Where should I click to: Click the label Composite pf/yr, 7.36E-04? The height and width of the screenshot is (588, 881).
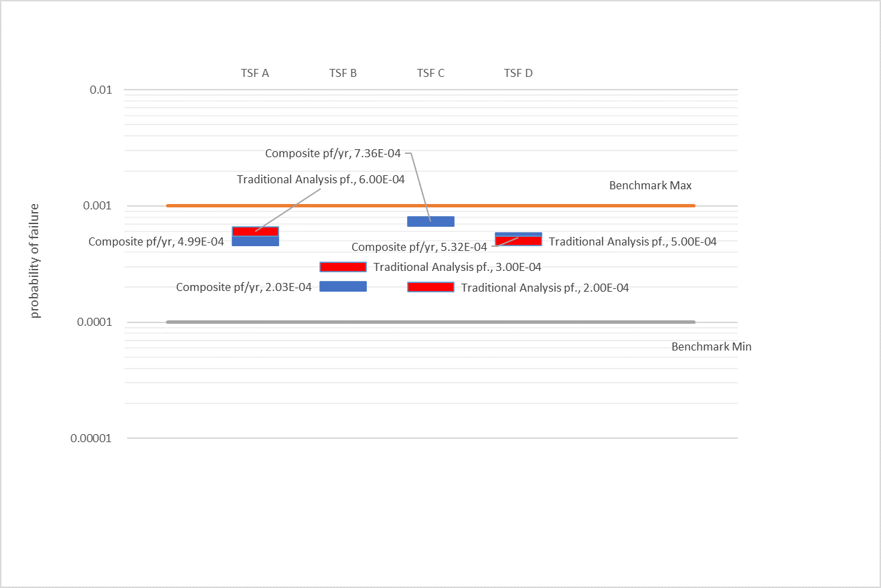333,153
